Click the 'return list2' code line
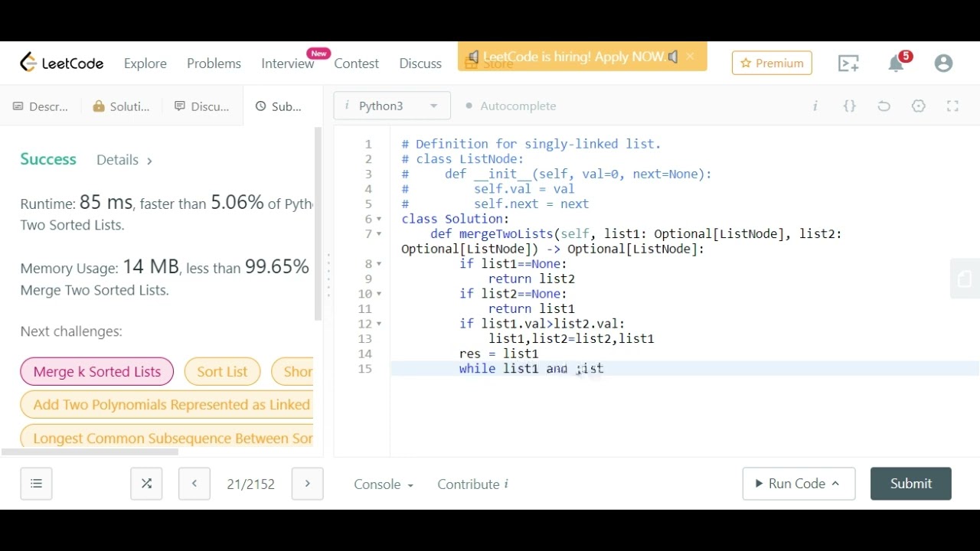 (x=531, y=279)
